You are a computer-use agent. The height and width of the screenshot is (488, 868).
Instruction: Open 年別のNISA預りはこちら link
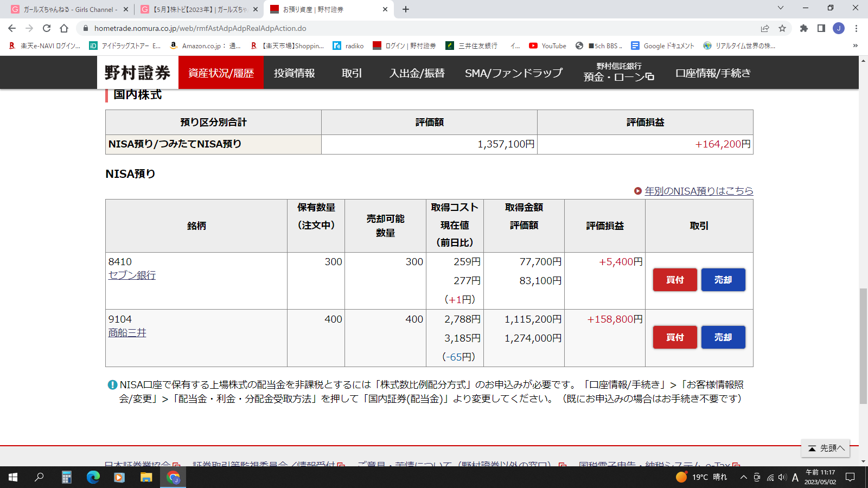(x=699, y=191)
